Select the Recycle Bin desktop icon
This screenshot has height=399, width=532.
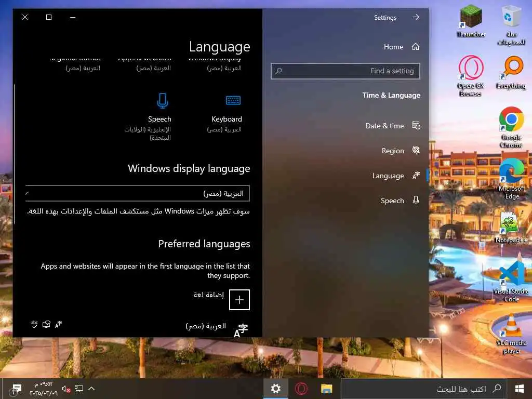click(x=511, y=25)
